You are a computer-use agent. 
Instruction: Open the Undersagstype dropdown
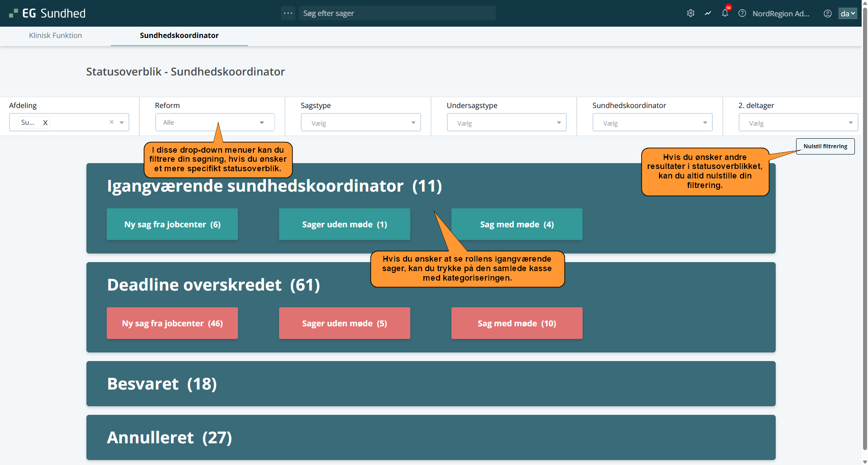click(x=507, y=123)
